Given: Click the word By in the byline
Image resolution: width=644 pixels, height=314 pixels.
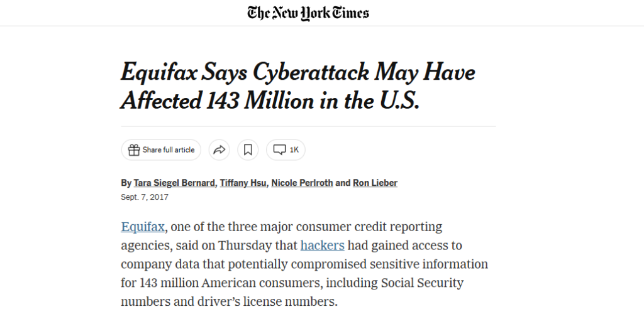Looking at the screenshot, I should (x=126, y=183).
